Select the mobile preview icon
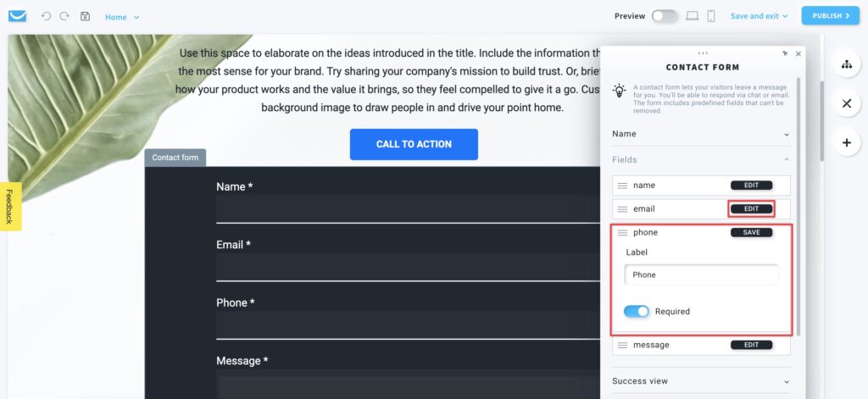 tap(711, 16)
